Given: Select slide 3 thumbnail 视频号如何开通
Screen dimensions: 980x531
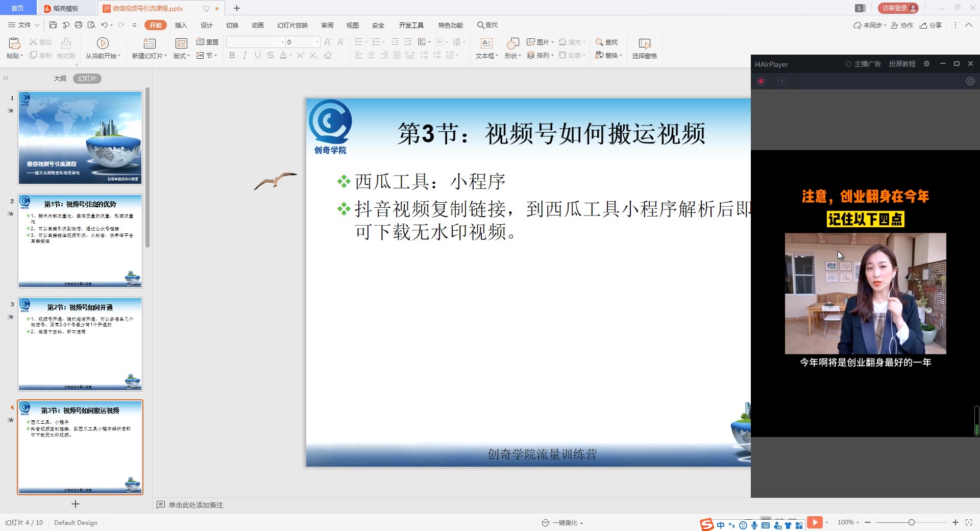Looking at the screenshot, I should point(80,344).
